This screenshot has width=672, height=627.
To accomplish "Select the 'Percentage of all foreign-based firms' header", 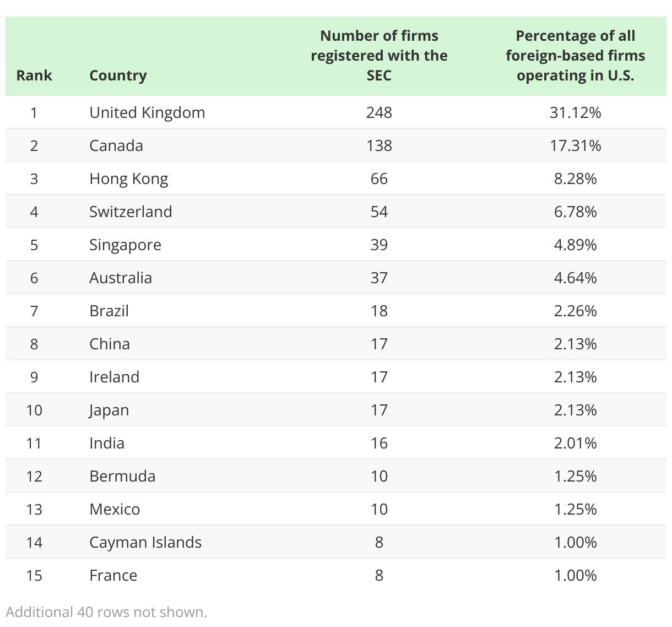I will (575, 56).
